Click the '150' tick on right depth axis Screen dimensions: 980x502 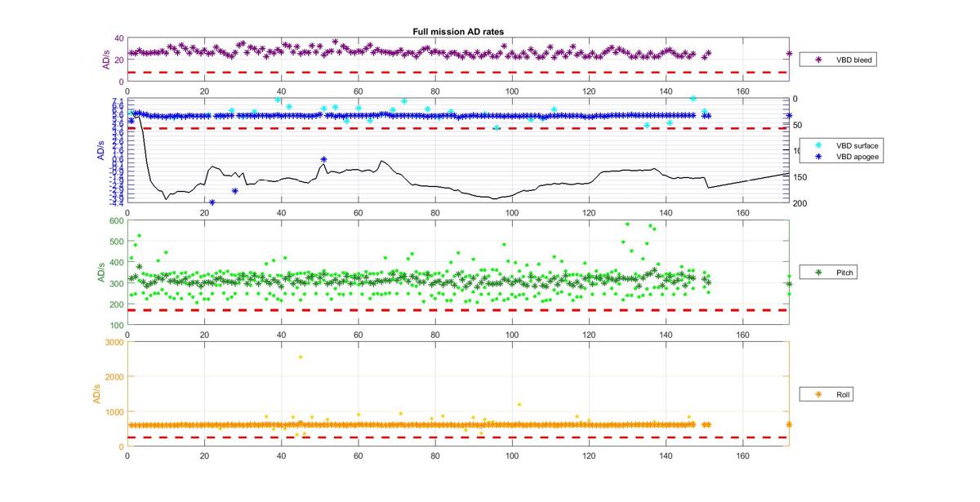point(800,177)
